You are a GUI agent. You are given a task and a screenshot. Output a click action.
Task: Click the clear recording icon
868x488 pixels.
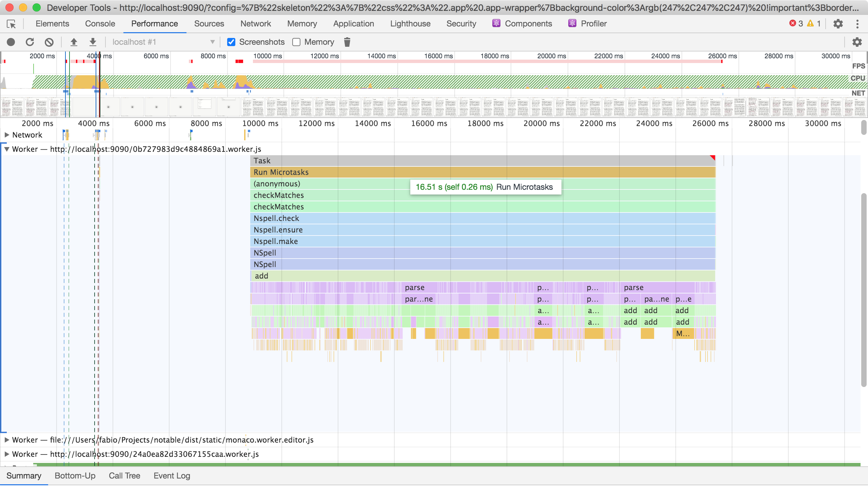[x=49, y=42]
